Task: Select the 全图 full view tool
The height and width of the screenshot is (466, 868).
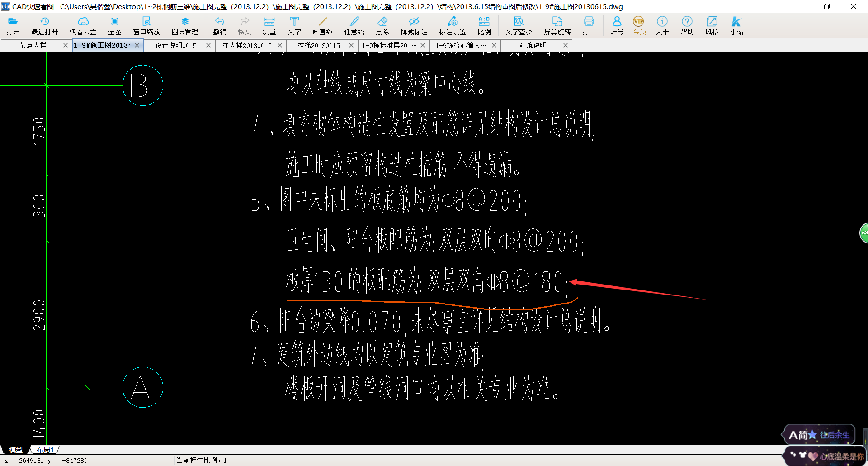Action: click(115, 26)
